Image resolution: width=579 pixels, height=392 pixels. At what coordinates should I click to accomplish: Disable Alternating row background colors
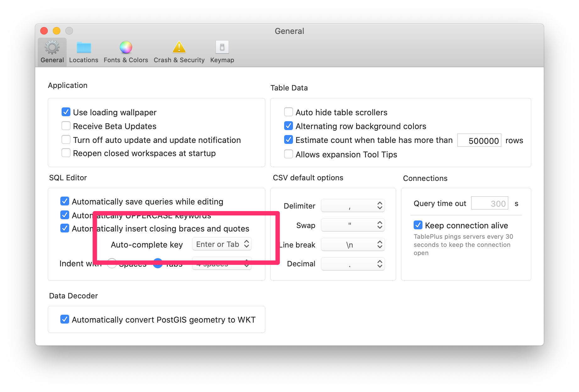click(288, 126)
